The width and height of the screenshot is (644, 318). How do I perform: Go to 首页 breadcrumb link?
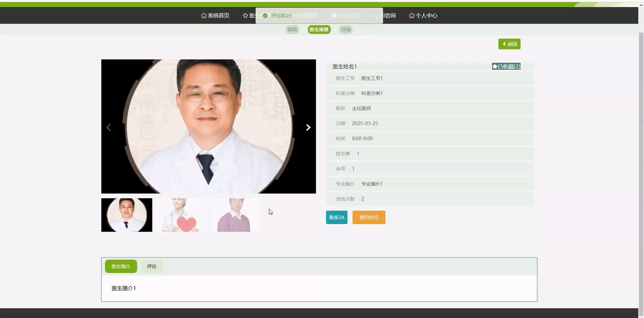292,29
